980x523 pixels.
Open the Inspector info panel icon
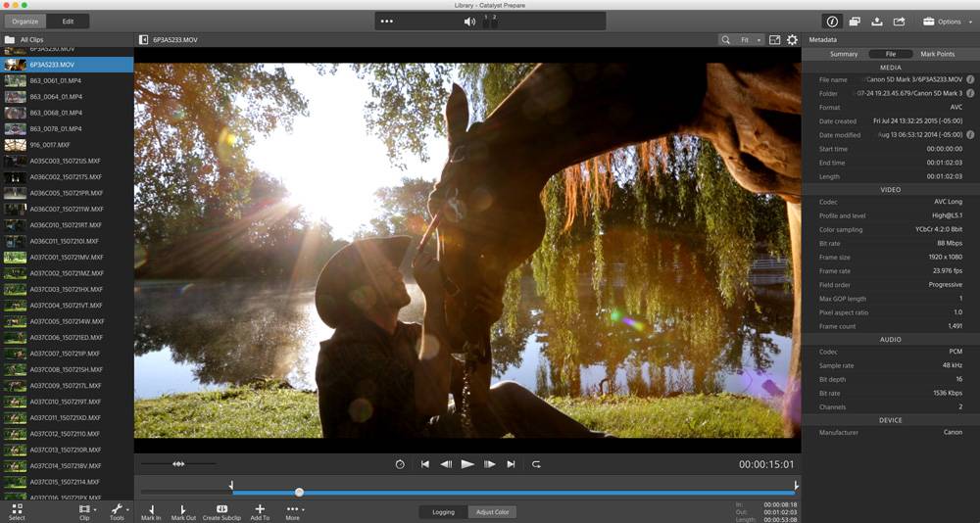pyautogui.click(x=832, y=22)
